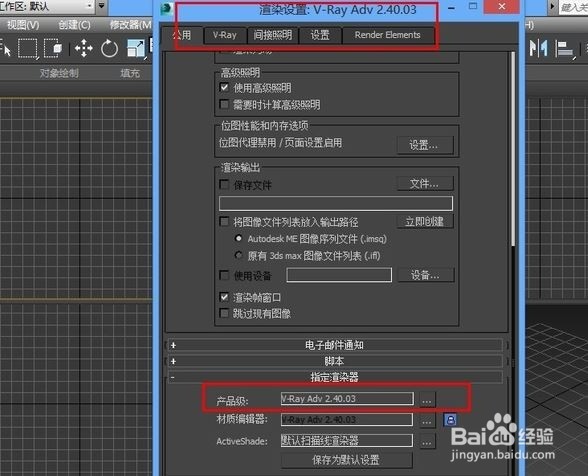Click the 设备... button

tap(426, 275)
